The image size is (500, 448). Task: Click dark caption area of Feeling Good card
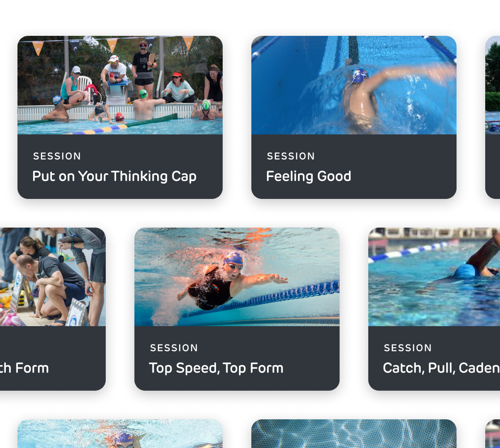(354, 167)
